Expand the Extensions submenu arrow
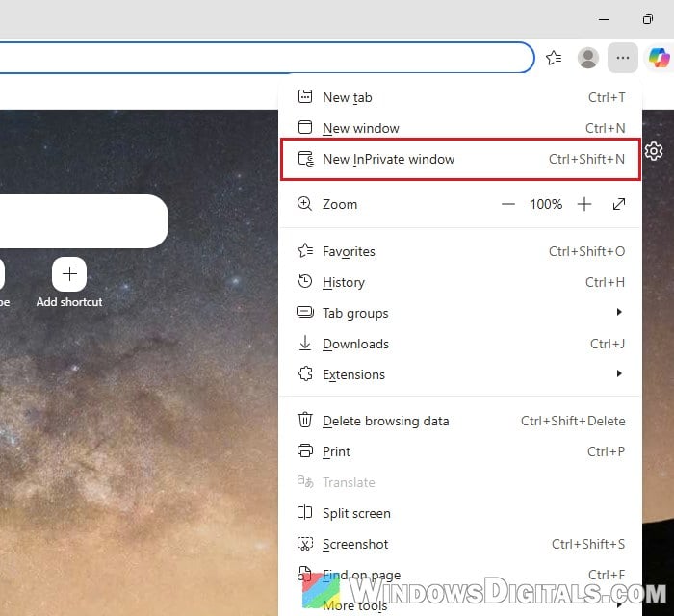674x616 pixels. point(619,373)
